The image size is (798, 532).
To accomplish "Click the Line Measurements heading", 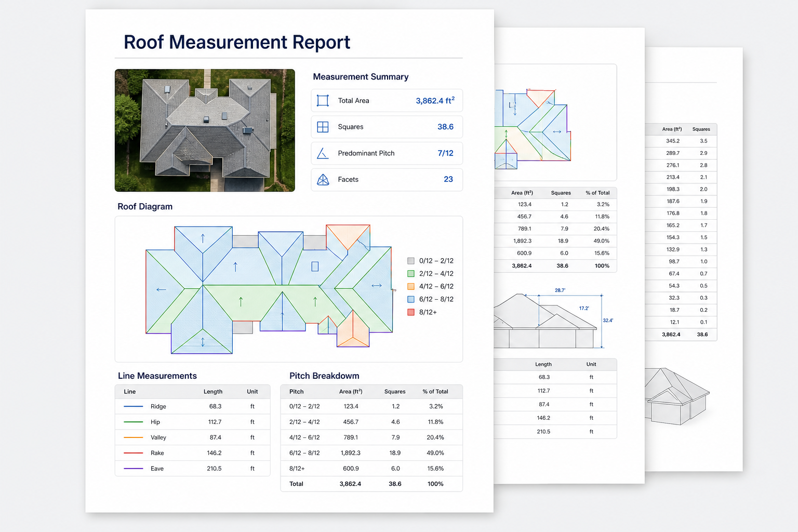I will [157, 376].
